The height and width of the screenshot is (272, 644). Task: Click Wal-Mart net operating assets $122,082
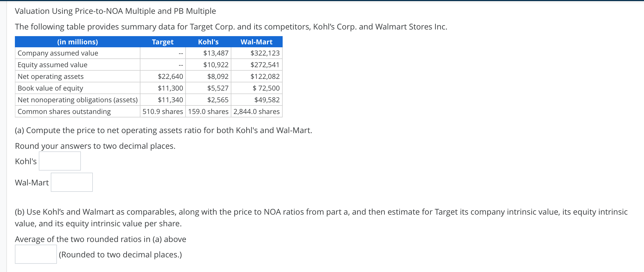265,76
